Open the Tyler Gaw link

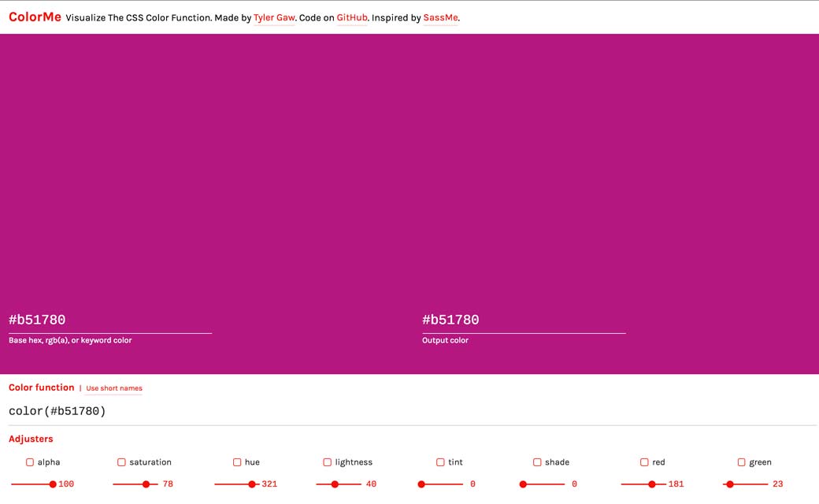[x=274, y=17]
